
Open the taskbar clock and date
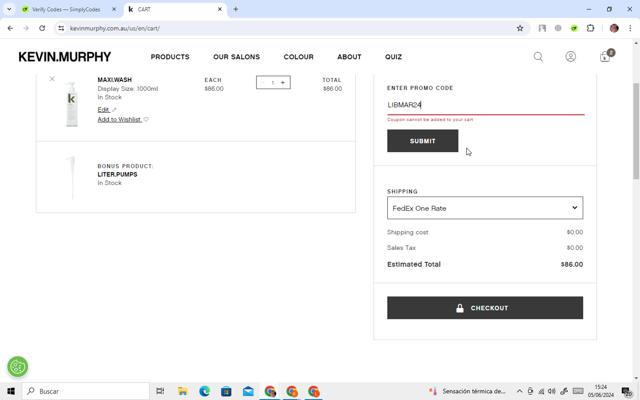pos(601,391)
